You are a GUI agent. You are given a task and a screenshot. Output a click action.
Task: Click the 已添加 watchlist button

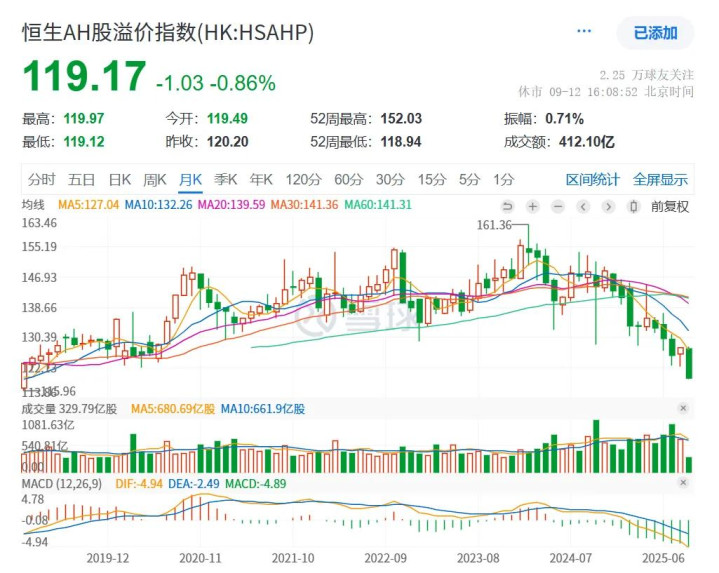pyautogui.click(x=655, y=33)
